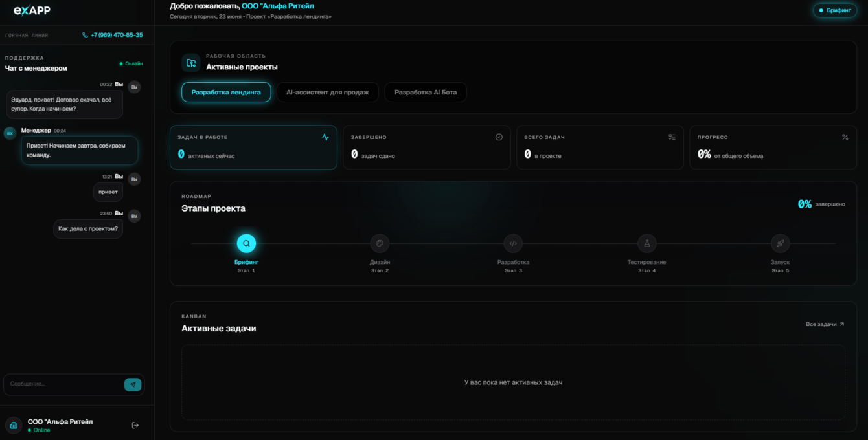Viewport: 868px width, 440px height.
Task: Open the Всего задач stats card
Action: pyautogui.click(x=600, y=148)
